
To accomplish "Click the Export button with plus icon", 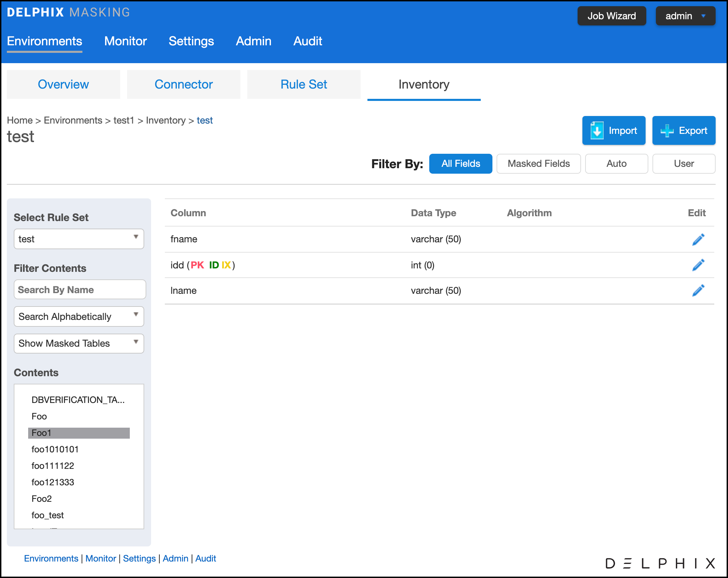I will pos(684,130).
